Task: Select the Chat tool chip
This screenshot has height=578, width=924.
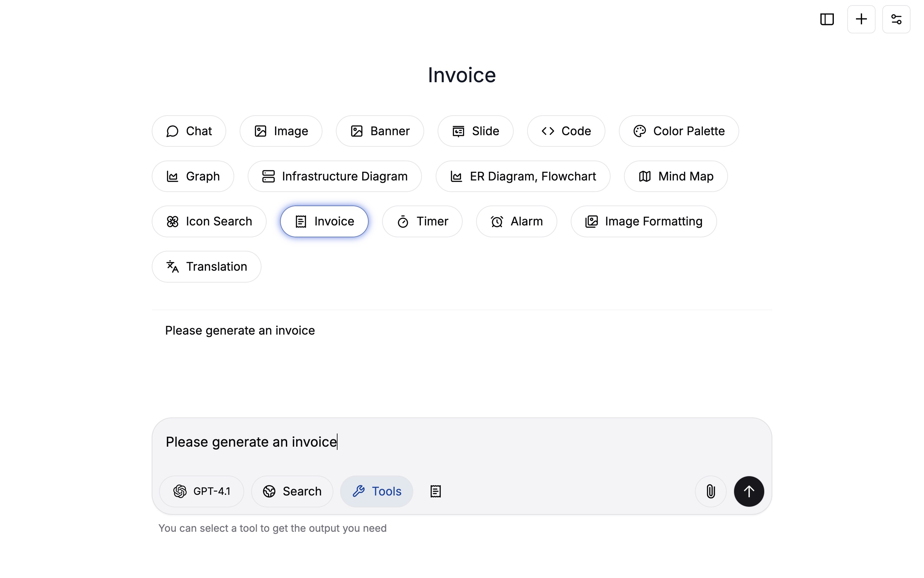Action: point(189,131)
